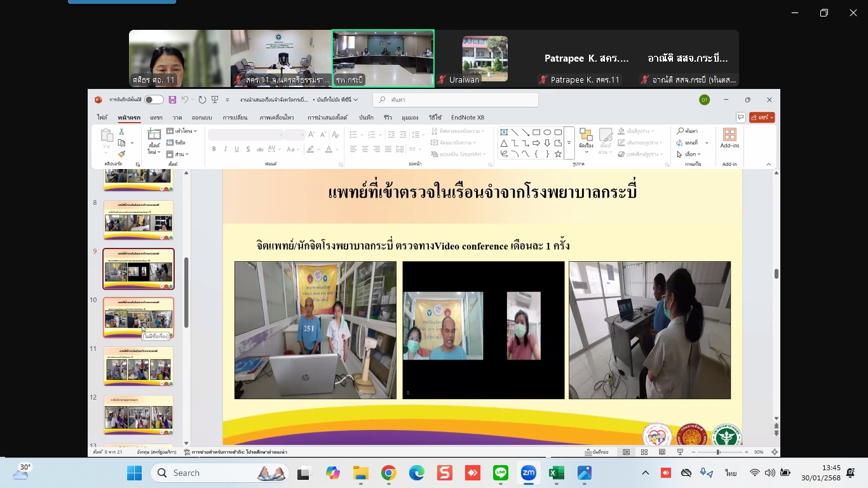Select the Right Arrow shape in gallery
The width and height of the screenshot is (868, 488).
(x=536, y=143)
